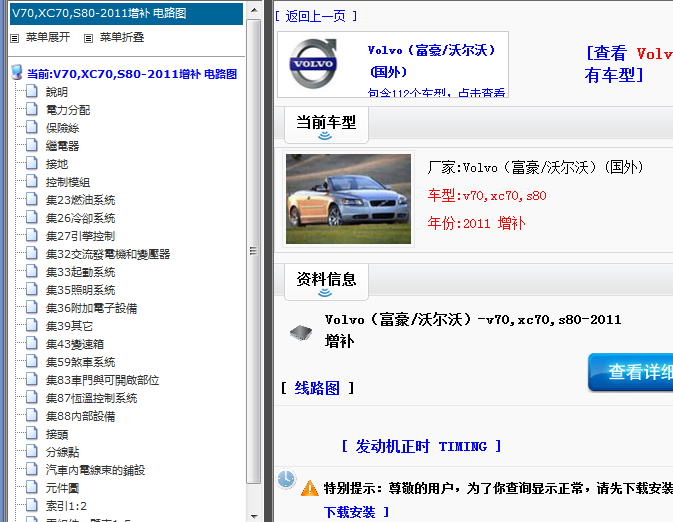
Task: Click the page icon next to 說明
Action: pyautogui.click(x=32, y=91)
